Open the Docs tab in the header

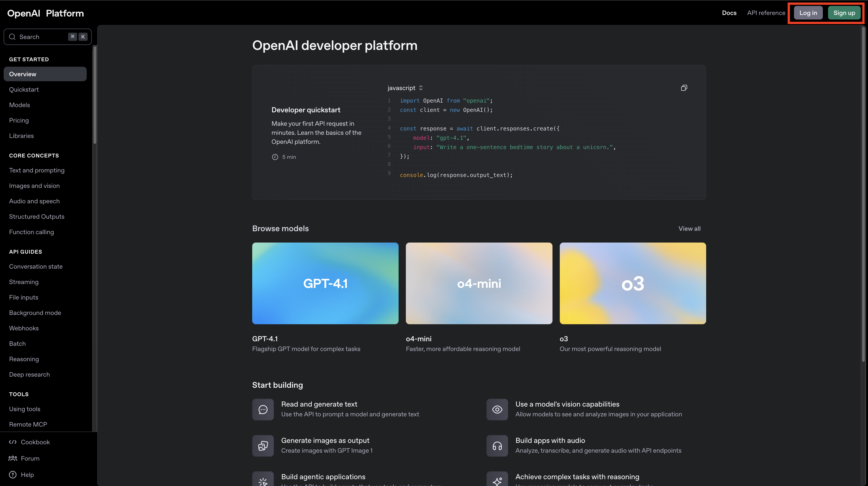(x=729, y=13)
